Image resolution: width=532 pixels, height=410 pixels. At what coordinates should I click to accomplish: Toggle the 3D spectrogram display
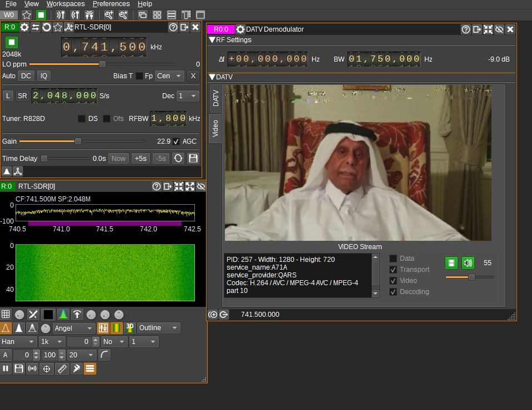click(x=131, y=328)
